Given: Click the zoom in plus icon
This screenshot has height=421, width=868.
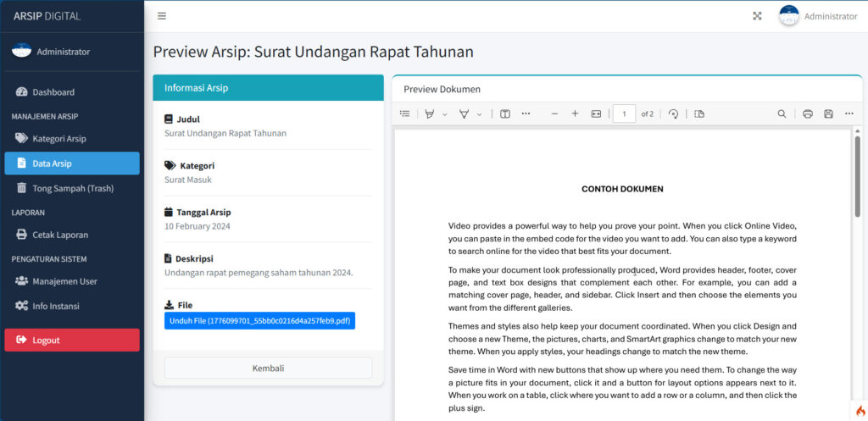Looking at the screenshot, I should pyautogui.click(x=575, y=114).
